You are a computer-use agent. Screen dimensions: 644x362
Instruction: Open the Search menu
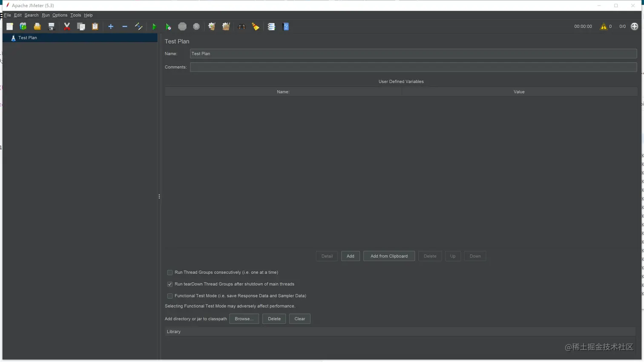tap(32, 15)
